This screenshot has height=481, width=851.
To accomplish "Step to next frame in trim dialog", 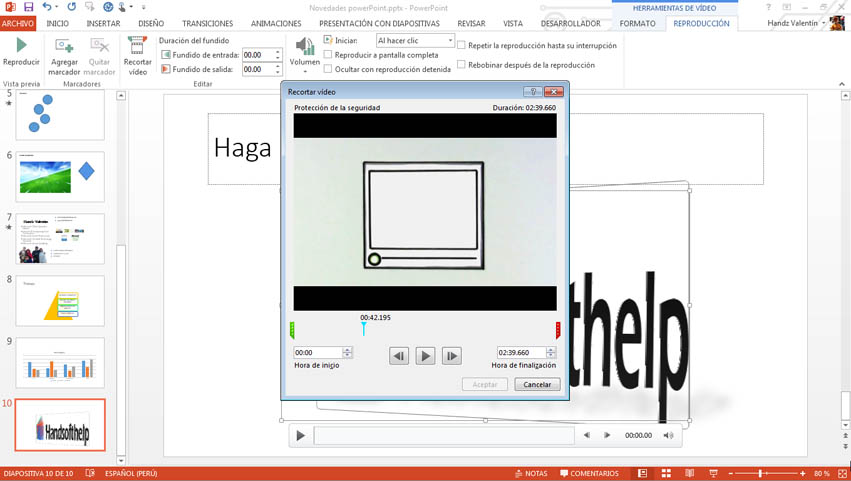I will click(x=452, y=355).
